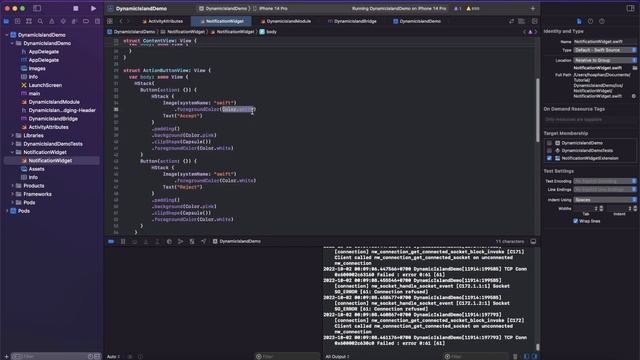Hide the debug area panel
640x360 pixels.
point(533,242)
